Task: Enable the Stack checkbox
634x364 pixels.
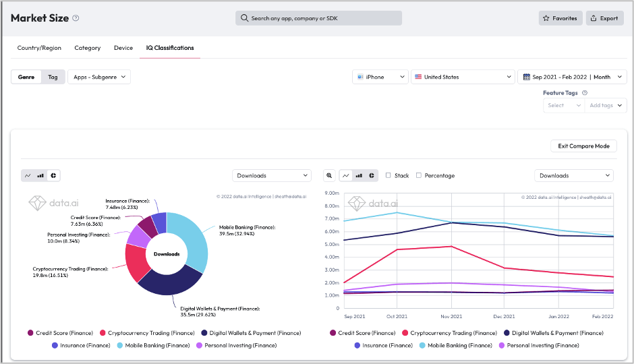Action: [x=388, y=175]
